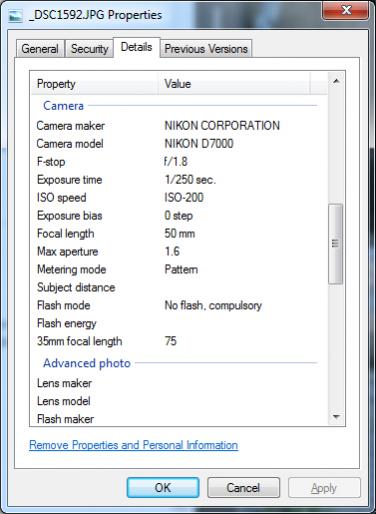Click the Max aperture property label

pos(68,252)
